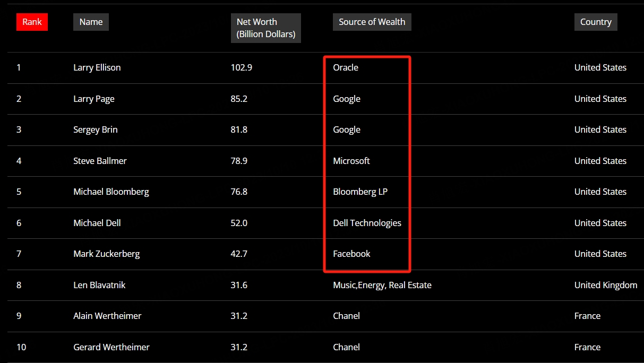The image size is (644, 363).
Task: Click Google in Sergey Brin's row
Action: pyautogui.click(x=347, y=129)
